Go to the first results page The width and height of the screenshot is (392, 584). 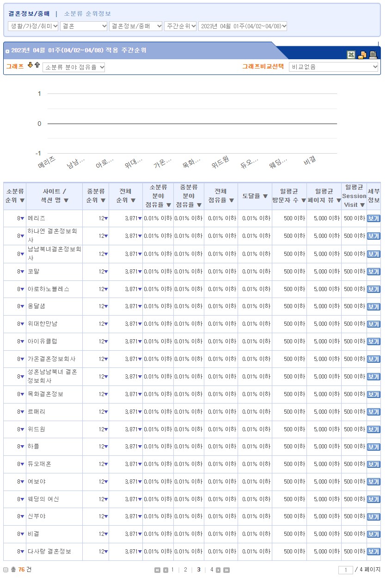(157, 570)
